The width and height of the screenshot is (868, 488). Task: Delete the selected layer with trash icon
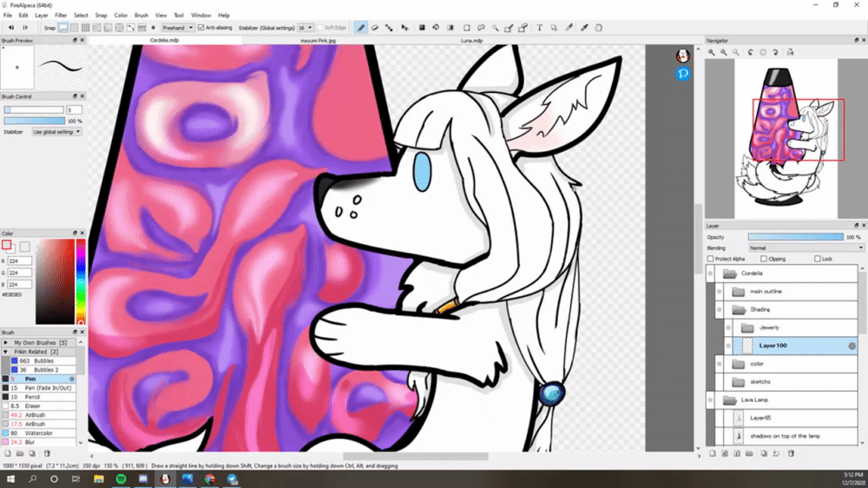(x=791, y=453)
